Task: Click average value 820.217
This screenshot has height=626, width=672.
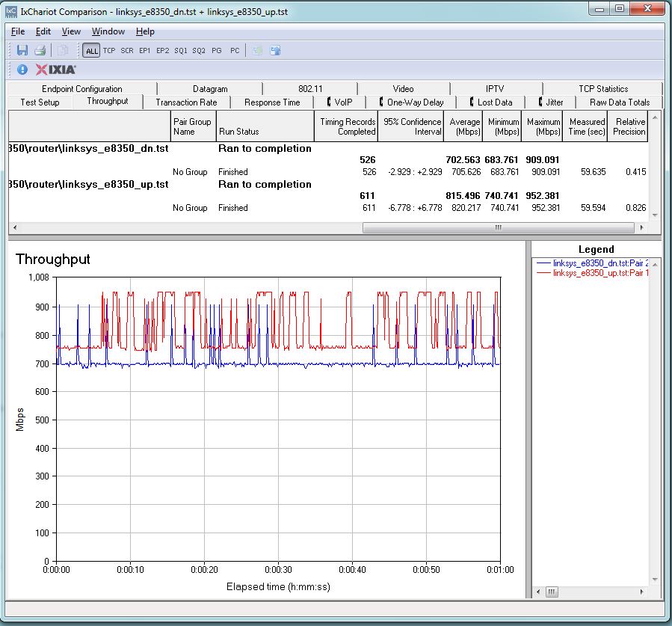Action: pyautogui.click(x=466, y=208)
